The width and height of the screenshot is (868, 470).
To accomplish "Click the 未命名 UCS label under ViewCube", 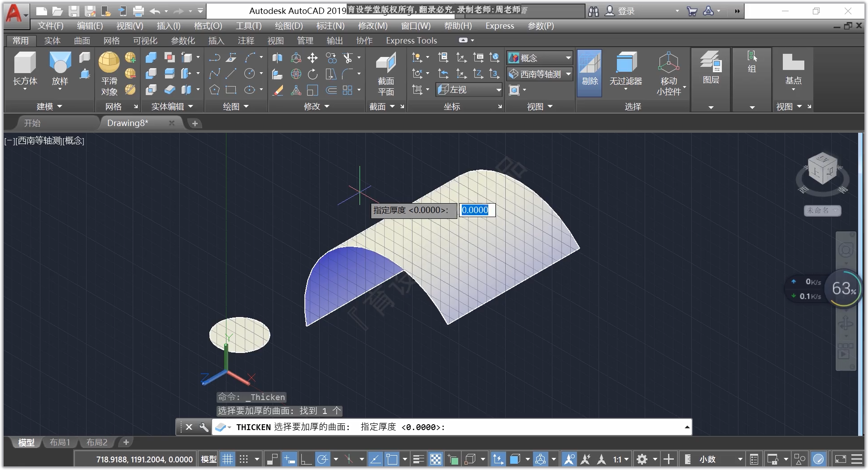I will 822,210.
